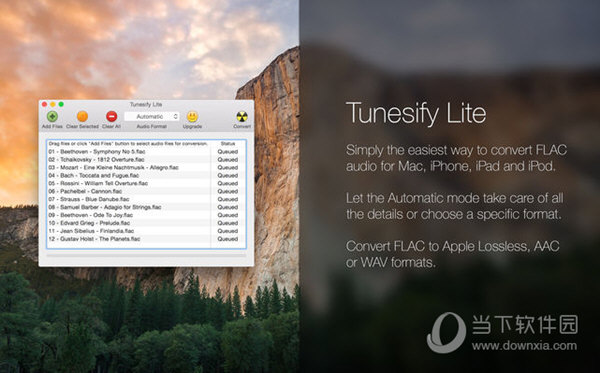Click the smiley Upgrade icon
Screen dimensions: 600x373
pos(192,116)
